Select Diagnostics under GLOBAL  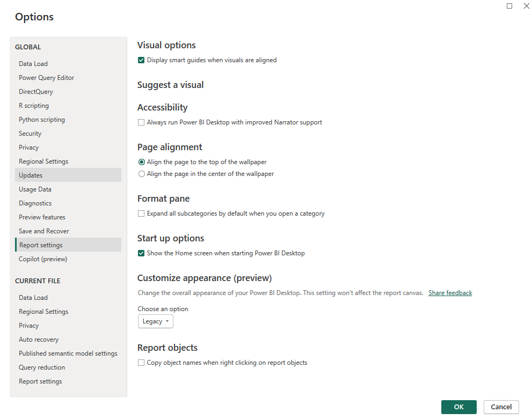[x=35, y=203]
